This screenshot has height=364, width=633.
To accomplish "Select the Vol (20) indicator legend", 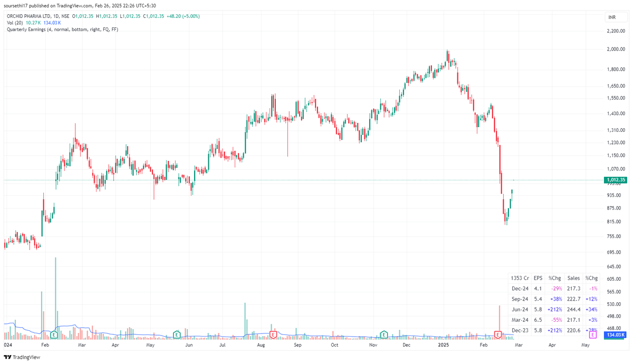I will 15,23.
